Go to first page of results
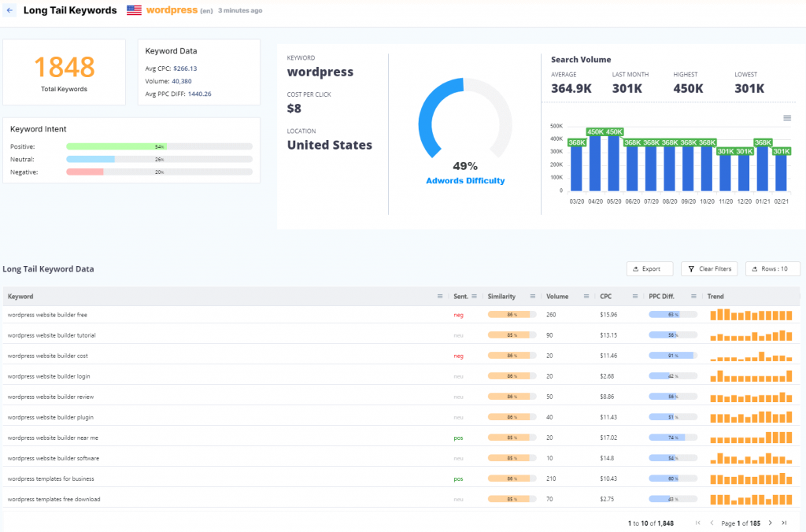 (x=697, y=523)
